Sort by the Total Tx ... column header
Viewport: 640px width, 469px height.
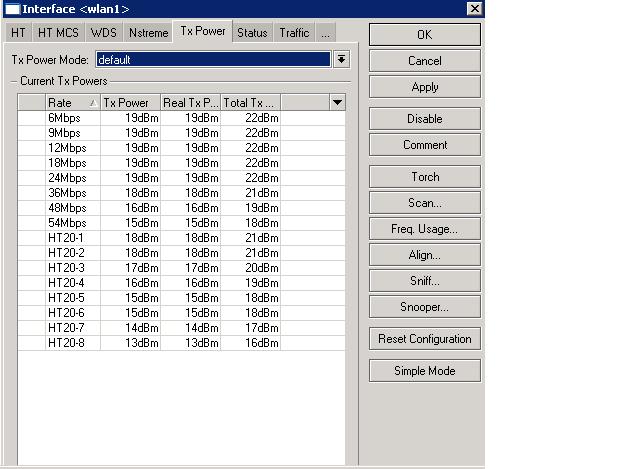pyautogui.click(x=250, y=102)
